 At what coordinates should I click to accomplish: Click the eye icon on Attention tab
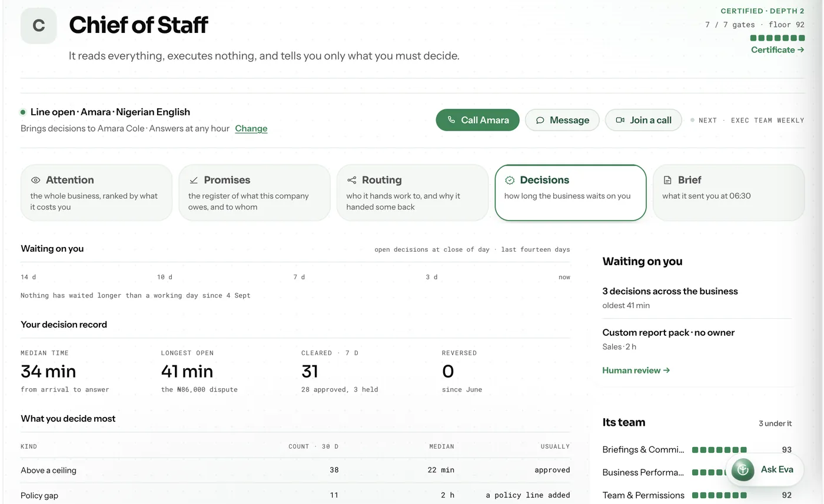(35, 180)
